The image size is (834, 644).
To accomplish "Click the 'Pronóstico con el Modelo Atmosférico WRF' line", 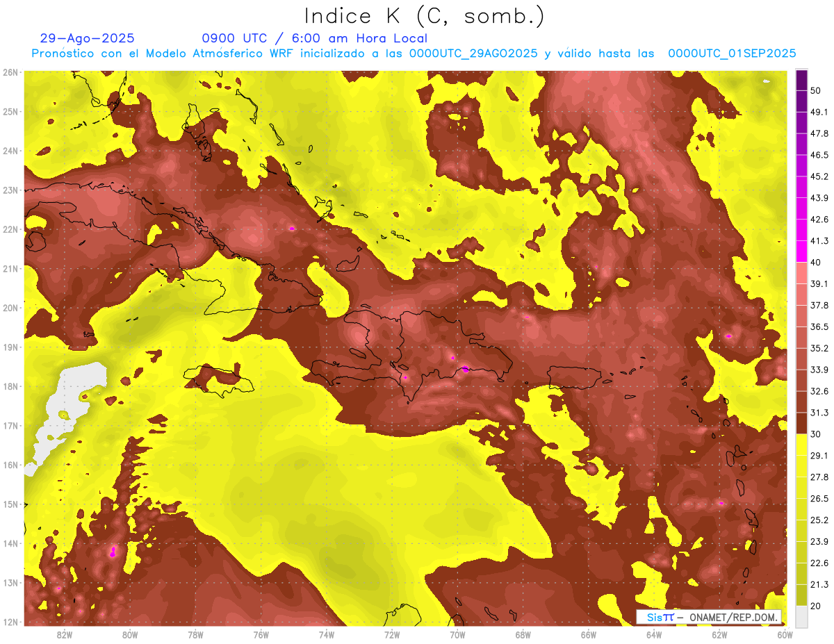I will pos(414,53).
